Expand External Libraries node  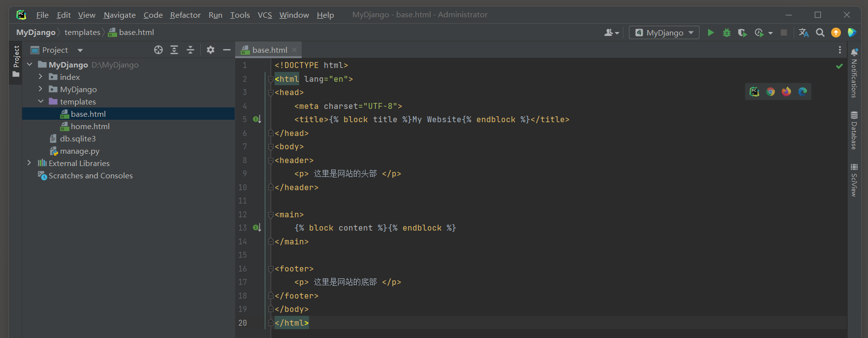click(30, 163)
